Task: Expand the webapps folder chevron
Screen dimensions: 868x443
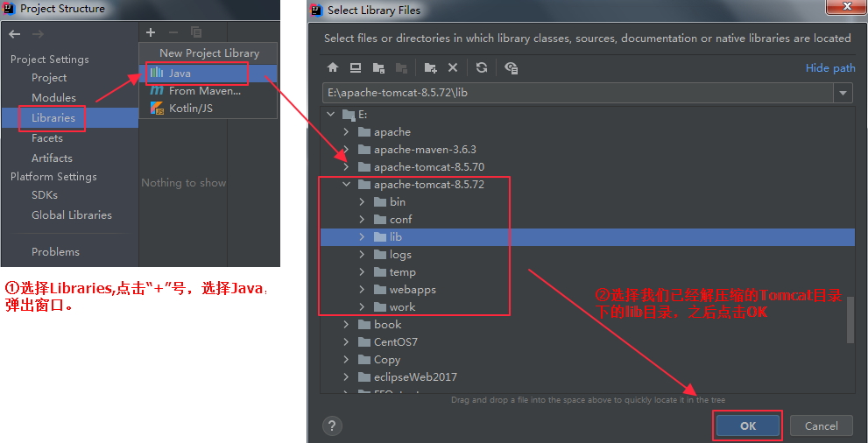Action: (x=362, y=289)
